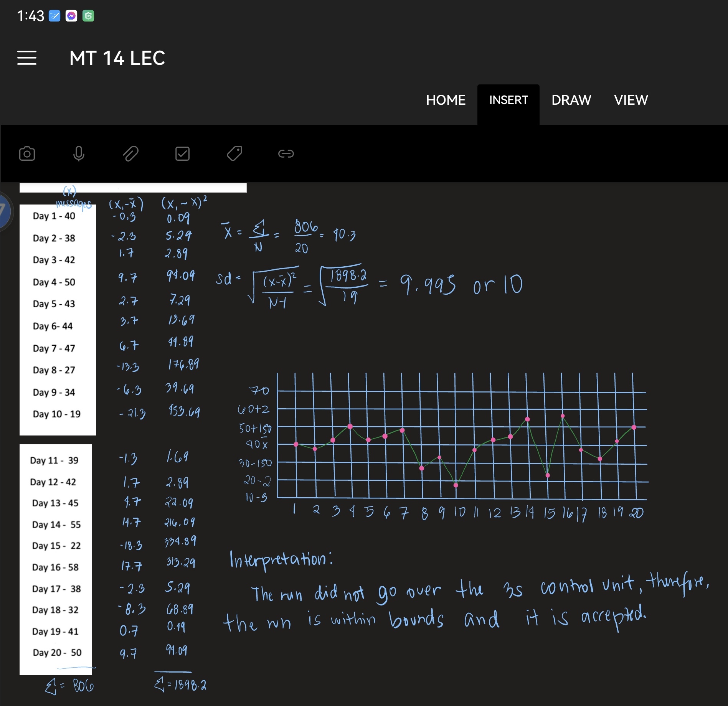Attach a file using the paperclip icon
728x706 pixels.
point(130,154)
